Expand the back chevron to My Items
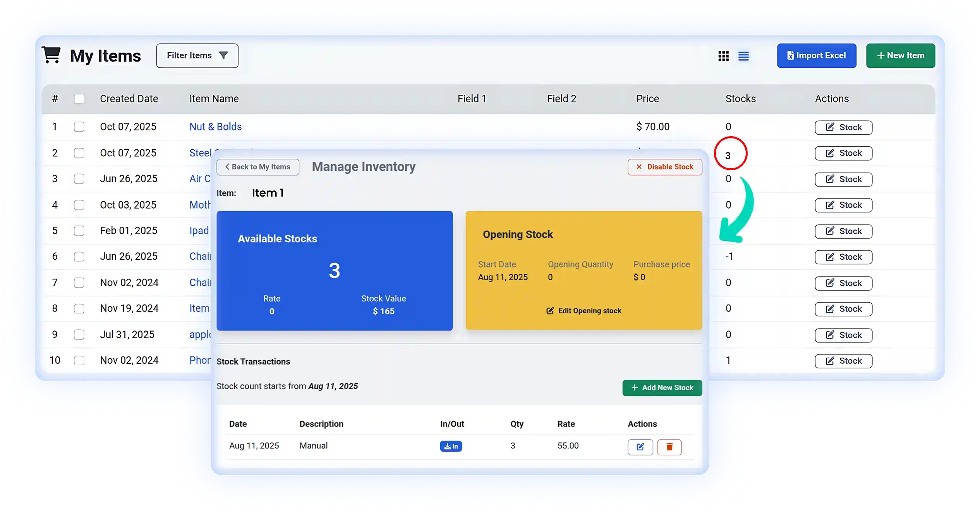 click(228, 167)
